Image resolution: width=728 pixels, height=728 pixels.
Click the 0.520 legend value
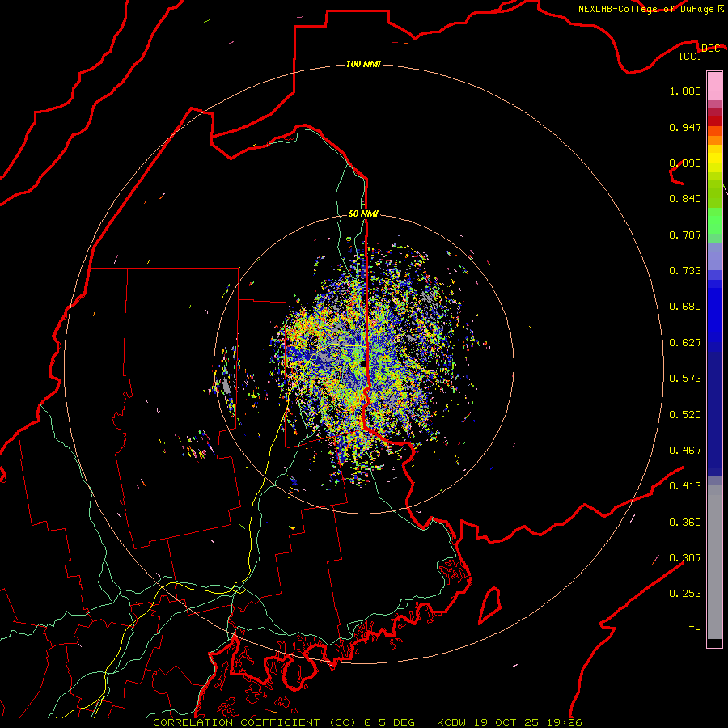pyautogui.click(x=685, y=415)
